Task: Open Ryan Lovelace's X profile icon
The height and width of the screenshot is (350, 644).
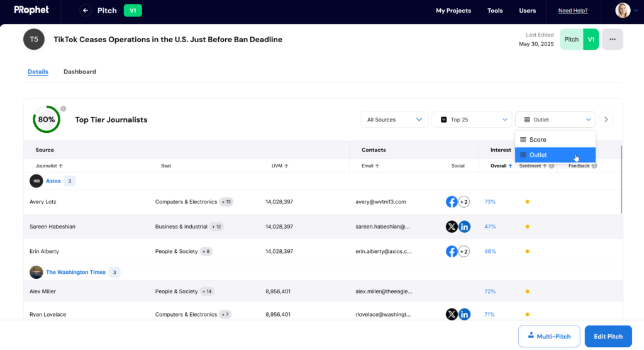Action: click(x=452, y=314)
